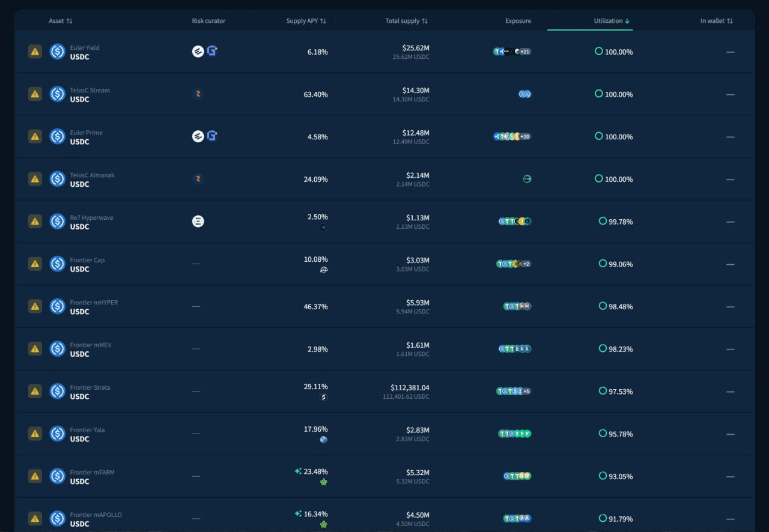Click warning icon on Euler Yield row

tap(35, 52)
